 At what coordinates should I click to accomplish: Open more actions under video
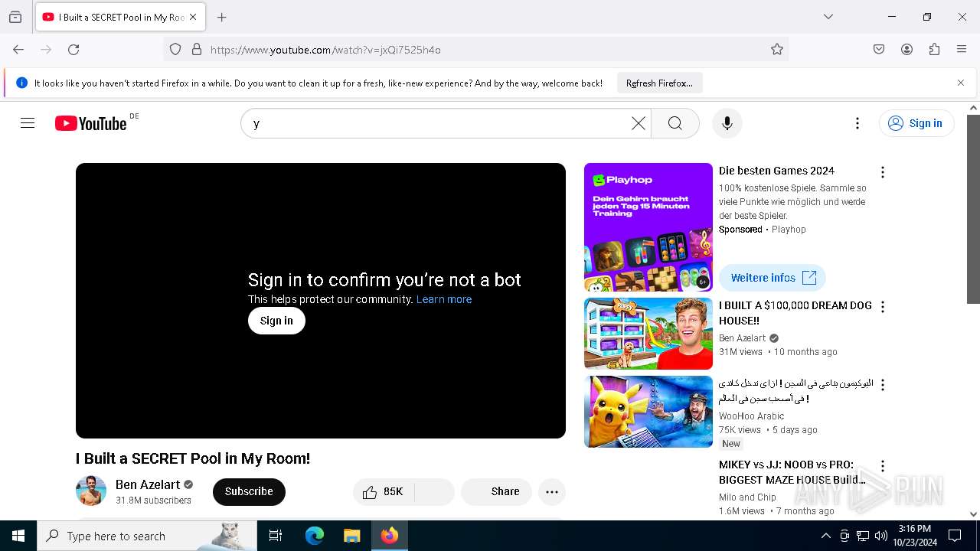pyautogui.click(x=551, y=492)
